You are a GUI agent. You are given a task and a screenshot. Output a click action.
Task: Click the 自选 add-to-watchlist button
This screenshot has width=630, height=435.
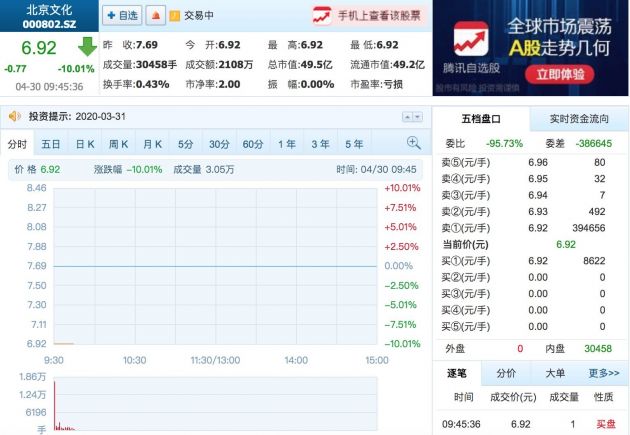tap(123, 16)
